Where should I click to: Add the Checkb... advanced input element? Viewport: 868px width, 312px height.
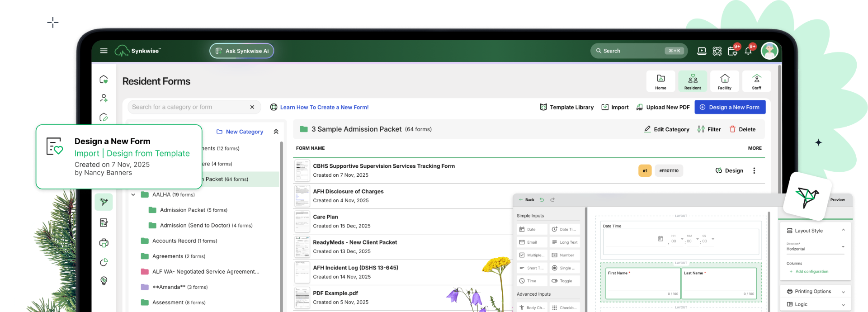click(565, 307)
